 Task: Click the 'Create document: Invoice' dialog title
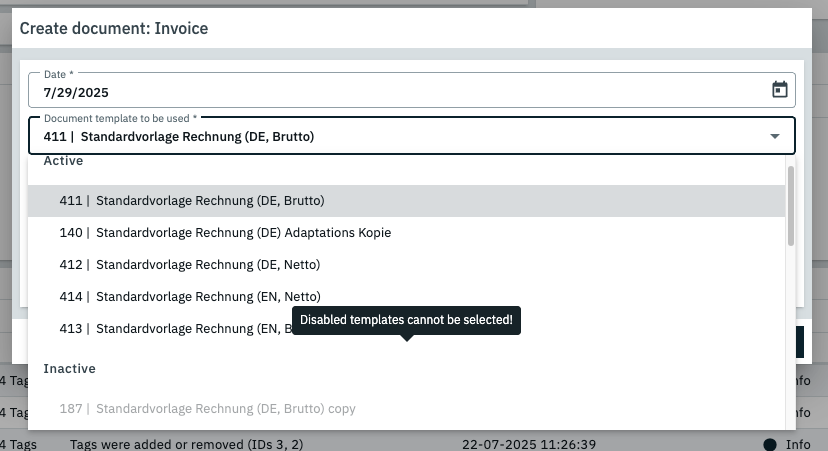point(114,28)
